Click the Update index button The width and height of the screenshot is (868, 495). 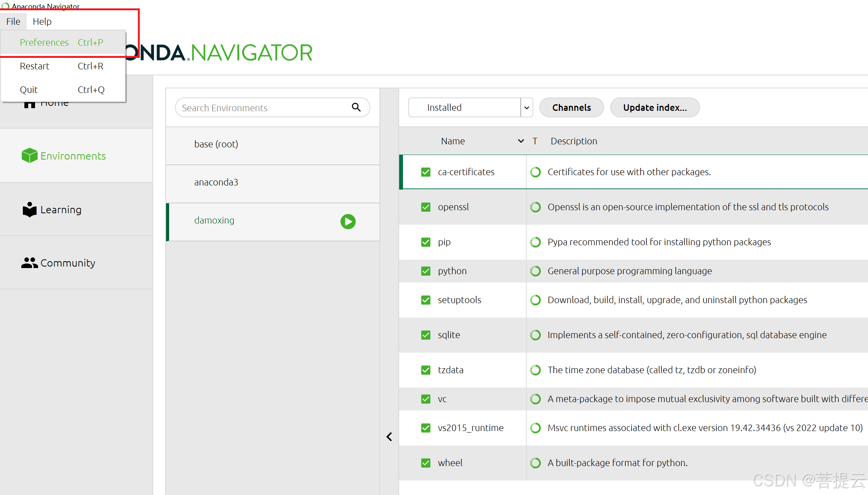point(655,108)
